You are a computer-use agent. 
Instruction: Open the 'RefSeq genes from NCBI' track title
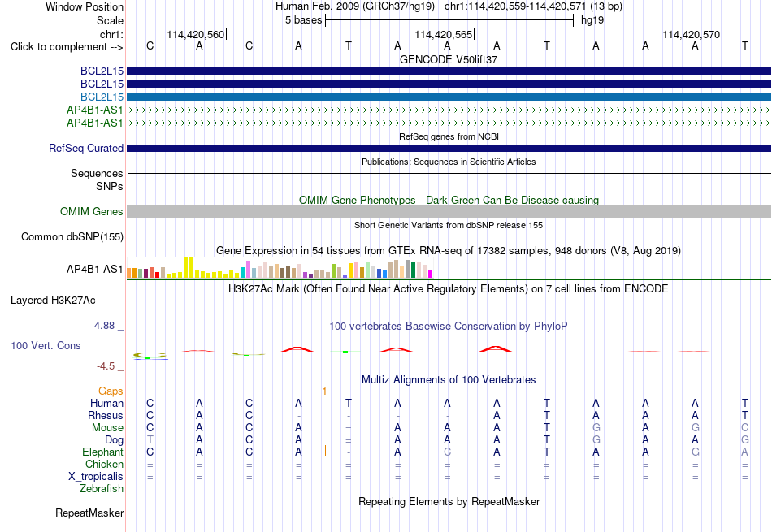coord(449,136)
